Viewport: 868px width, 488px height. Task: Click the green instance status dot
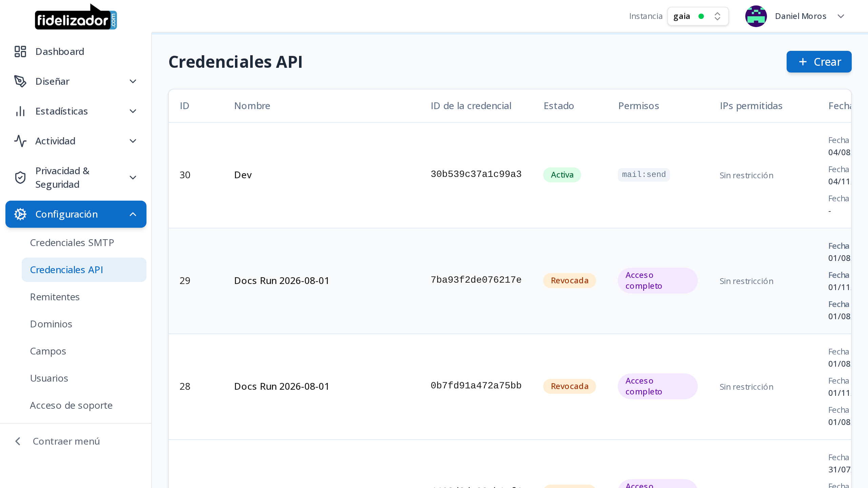click(x=701, y=16)
